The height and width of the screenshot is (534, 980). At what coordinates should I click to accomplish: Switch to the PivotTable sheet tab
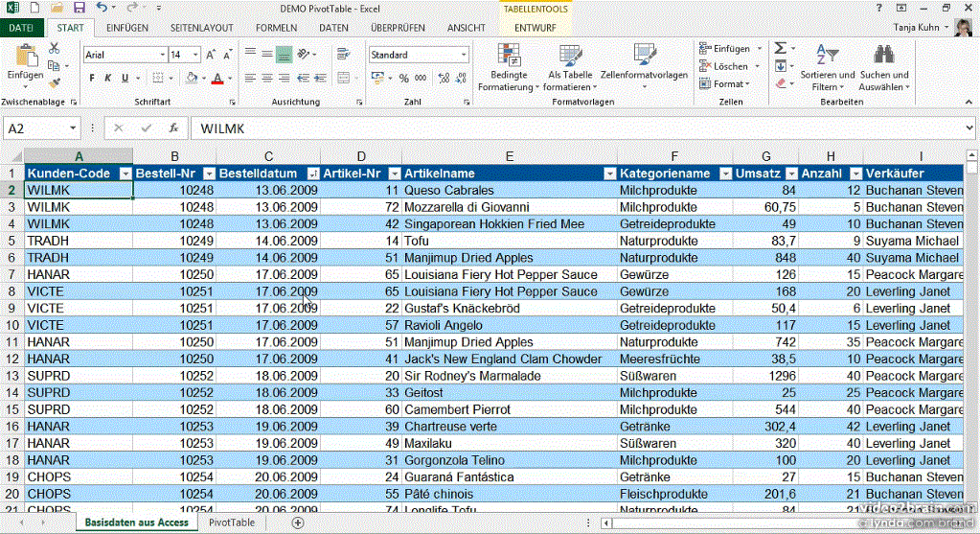pos(231,522)
